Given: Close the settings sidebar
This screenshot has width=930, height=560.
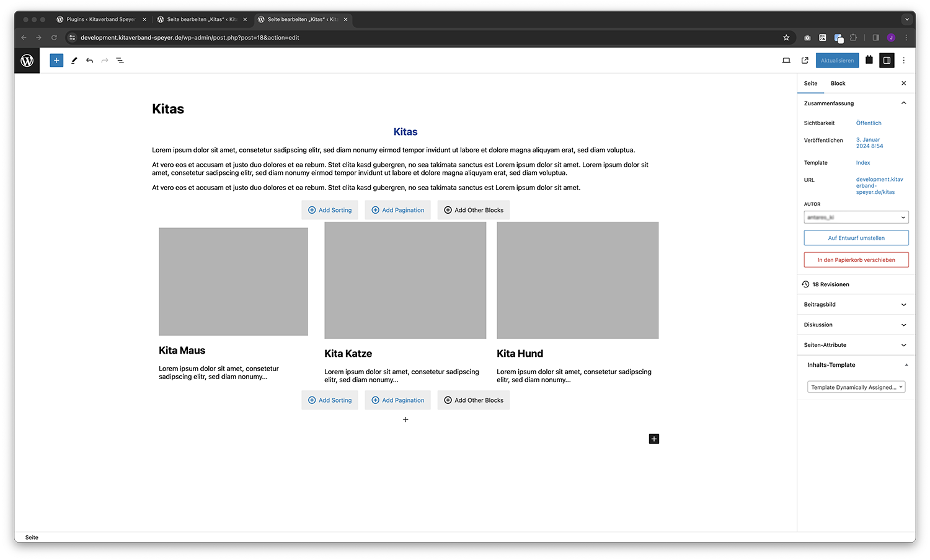Looking at the screenshot, I should (903, 83).
